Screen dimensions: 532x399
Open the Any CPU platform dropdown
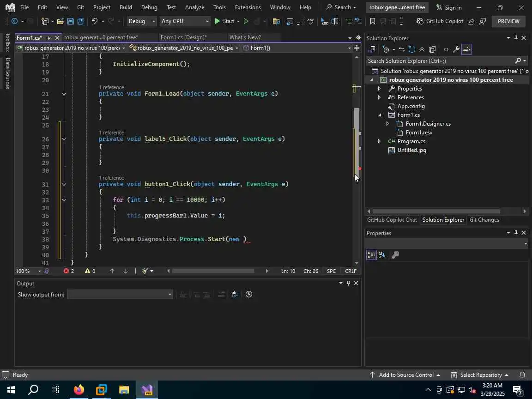pyautogui.click(x=185, y=21)
